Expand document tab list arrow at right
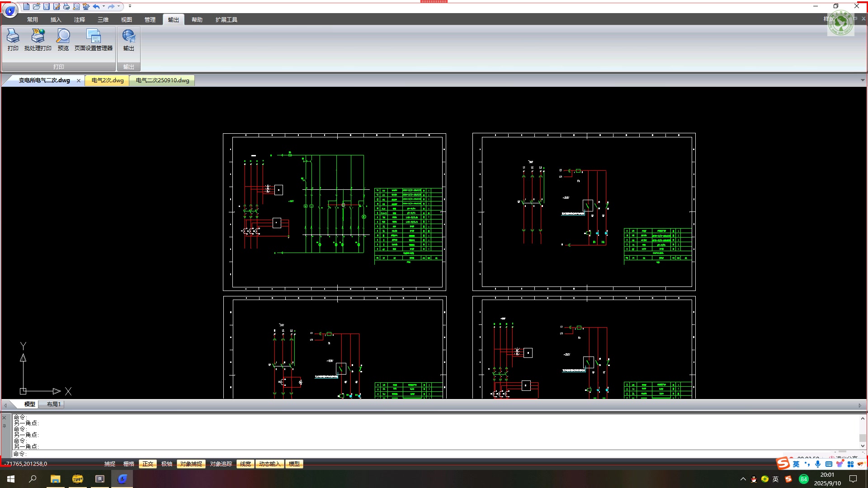The image size is (868, 488). tap(862, 80)
